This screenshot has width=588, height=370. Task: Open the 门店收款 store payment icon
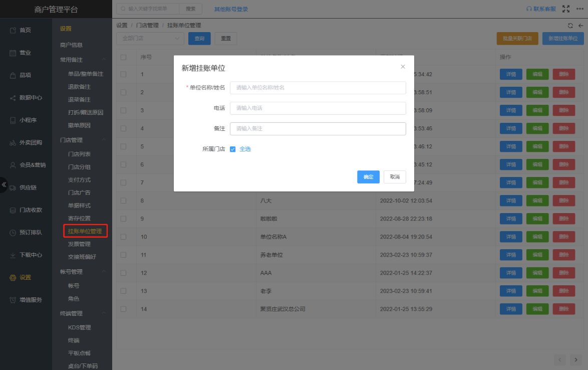pos(13,210)
